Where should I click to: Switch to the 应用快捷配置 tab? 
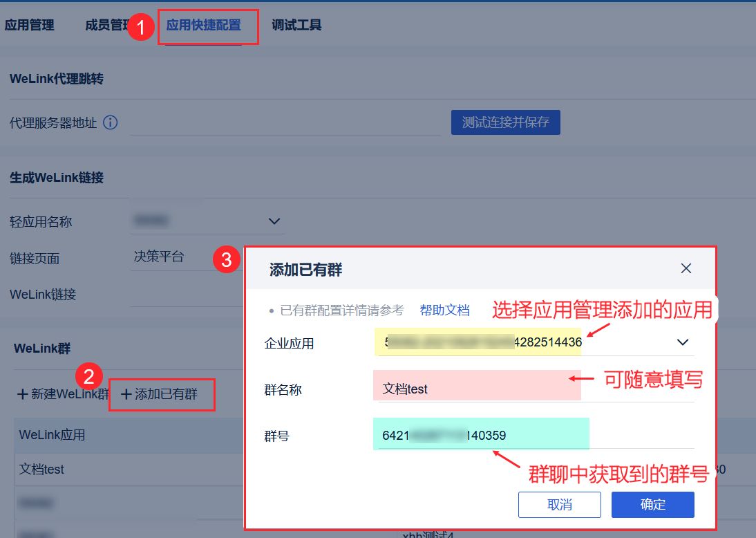203,25
